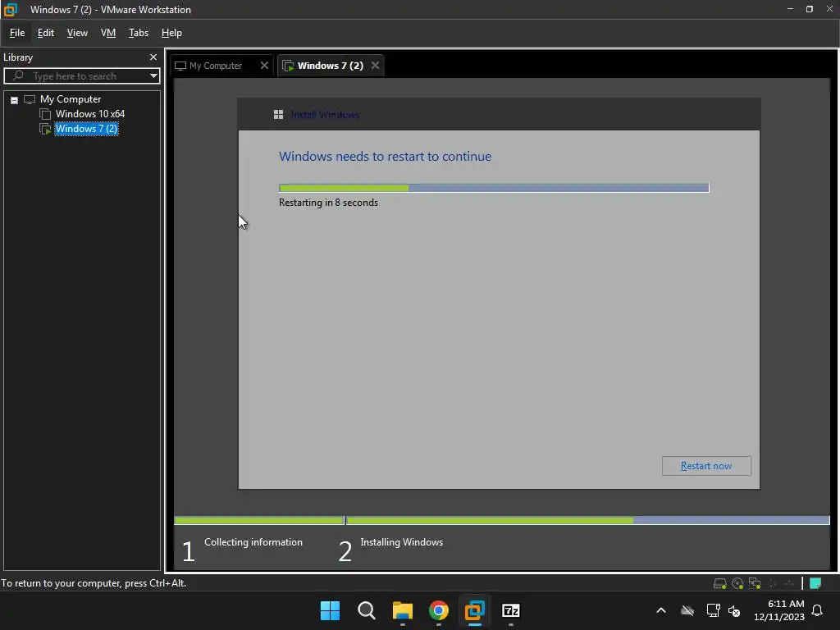Open File Explorer from the taskbar
Screen dimensions: 840x630
point(402,610)
